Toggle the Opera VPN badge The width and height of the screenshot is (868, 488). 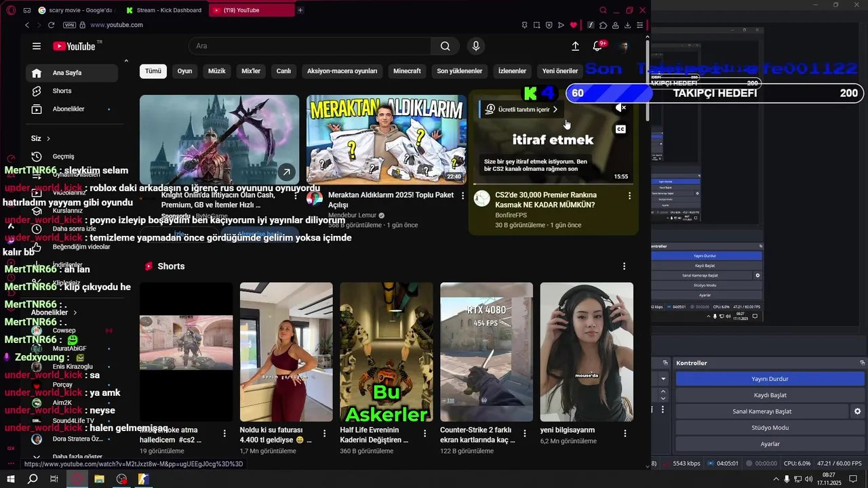click(69, 25)
